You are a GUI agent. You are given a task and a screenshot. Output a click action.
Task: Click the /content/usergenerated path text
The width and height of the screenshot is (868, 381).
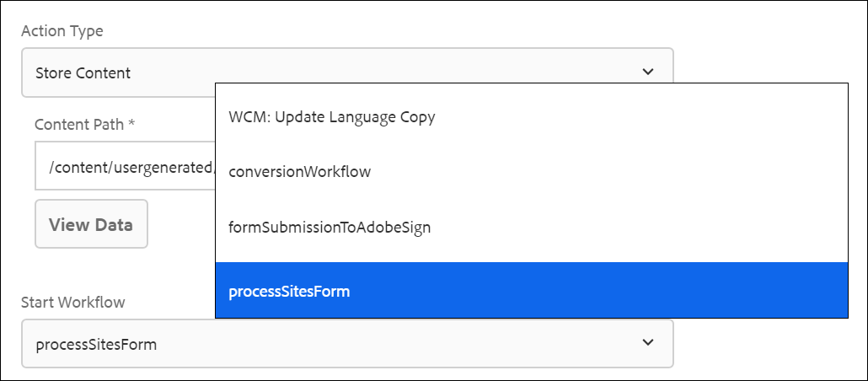click(131, 167)
